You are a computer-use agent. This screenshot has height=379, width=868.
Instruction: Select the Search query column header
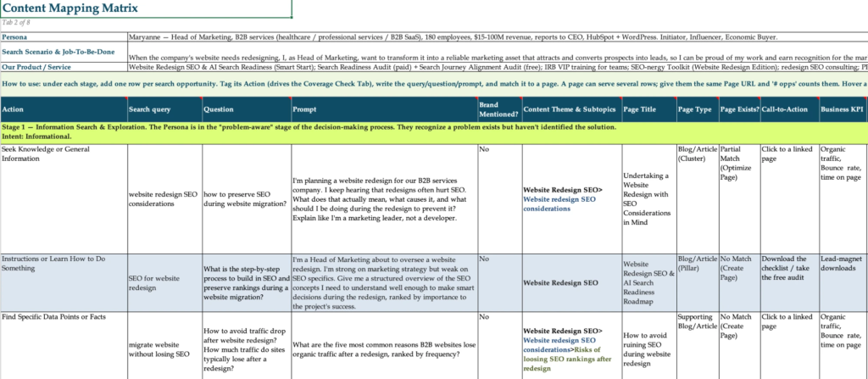(165, 109)
